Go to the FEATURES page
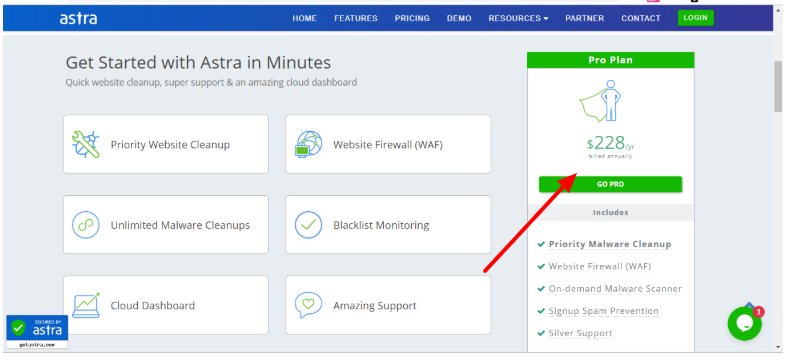This screenshot has width=793, height=362. tap(356, 18)
